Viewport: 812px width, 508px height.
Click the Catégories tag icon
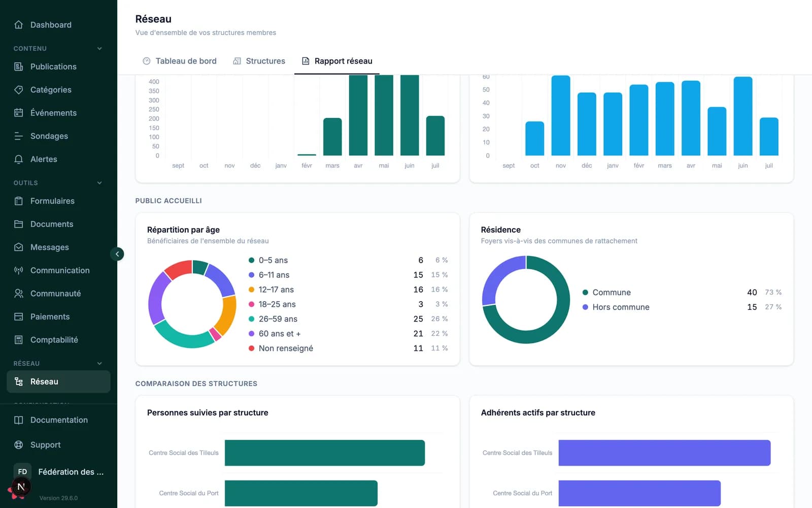tap(19, 90)
